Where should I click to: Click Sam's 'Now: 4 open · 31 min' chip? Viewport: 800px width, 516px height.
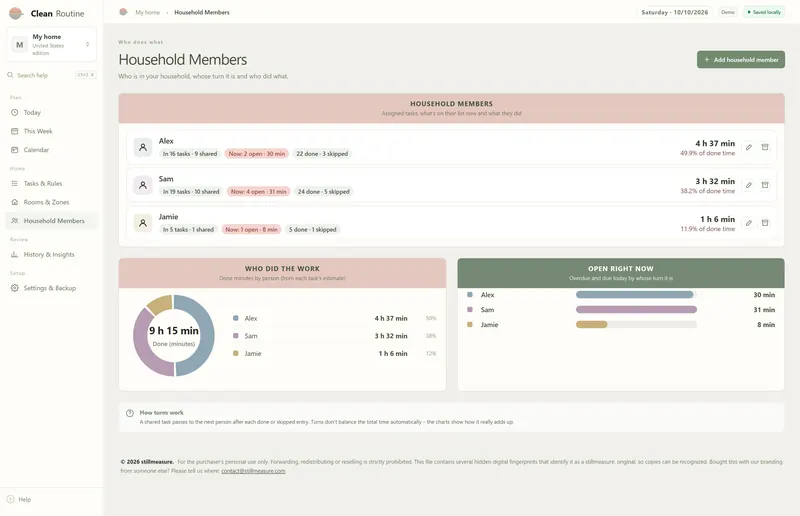(259, 191)
